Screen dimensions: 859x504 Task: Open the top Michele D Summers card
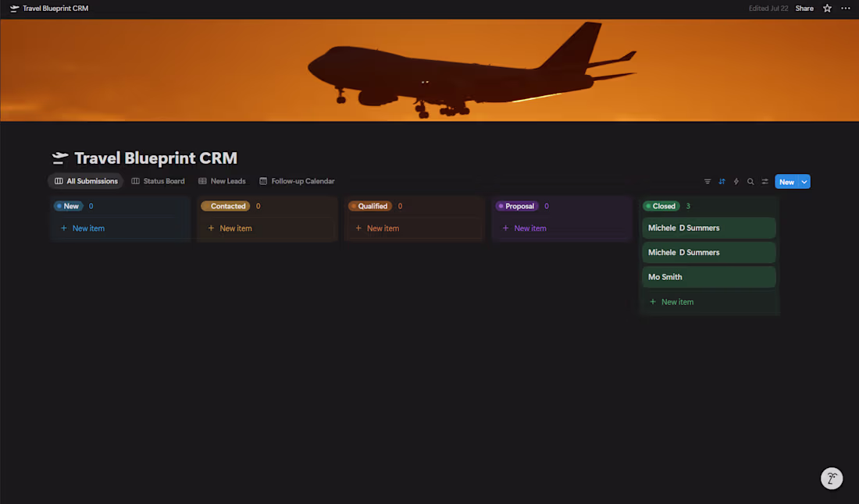[x=708, y=227]
